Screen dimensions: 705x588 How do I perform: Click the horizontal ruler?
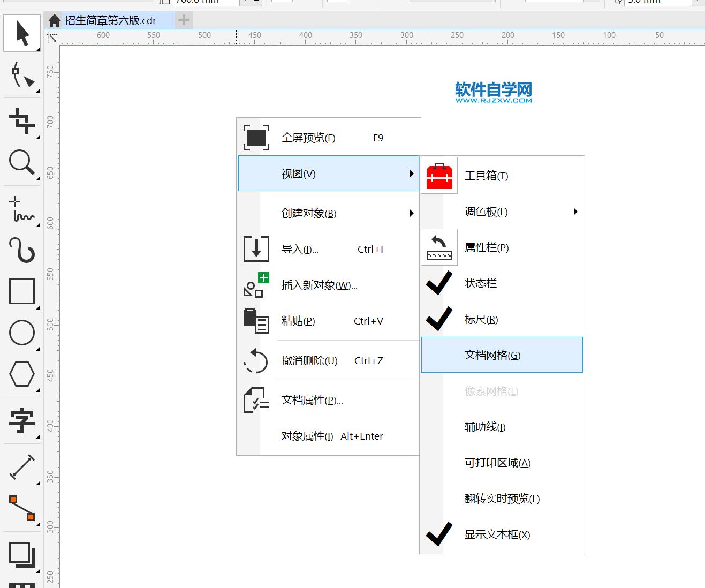pyautogui.click(x=382, y=37)
